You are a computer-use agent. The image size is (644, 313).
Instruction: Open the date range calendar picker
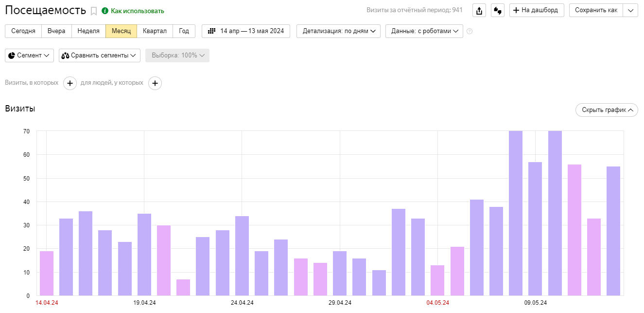(246, 31)
